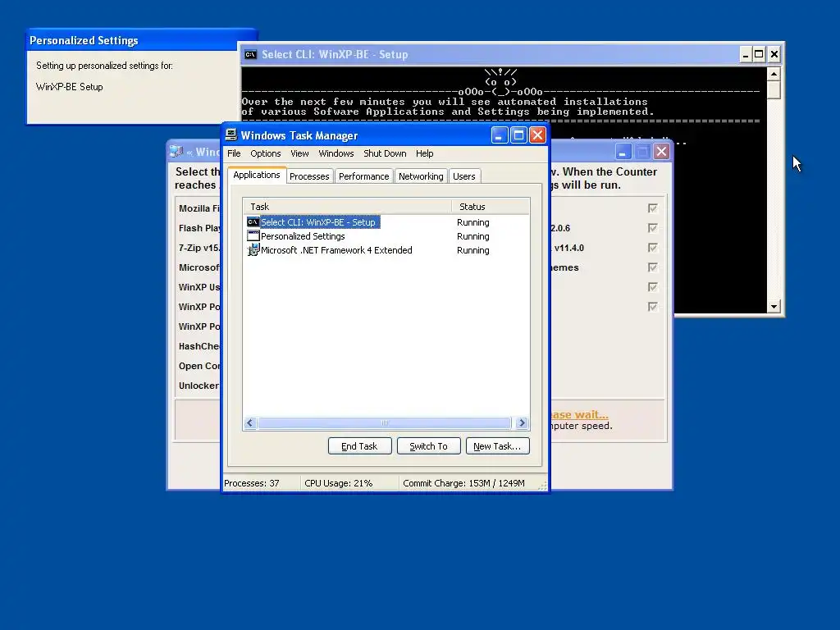Image resolution: width=840 pixels, height=630 pixels.
Task: Maximize the Select CLI console window
Action: click(759, 54)
